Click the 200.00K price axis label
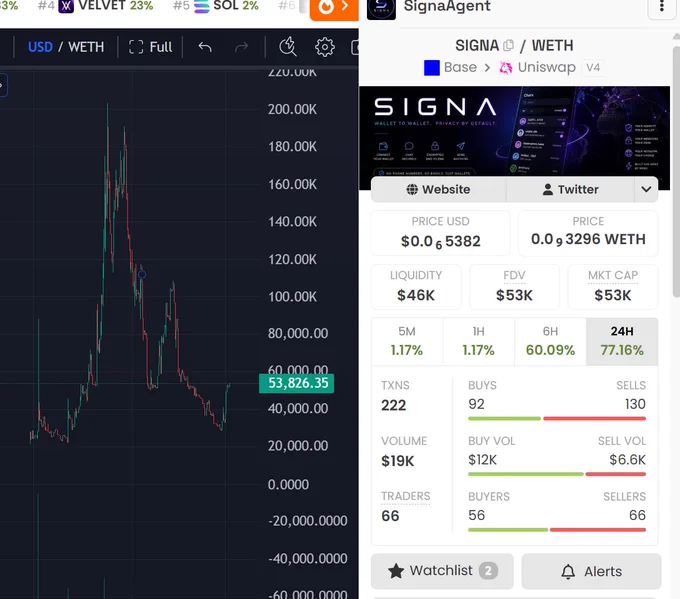 coord(292,109)
